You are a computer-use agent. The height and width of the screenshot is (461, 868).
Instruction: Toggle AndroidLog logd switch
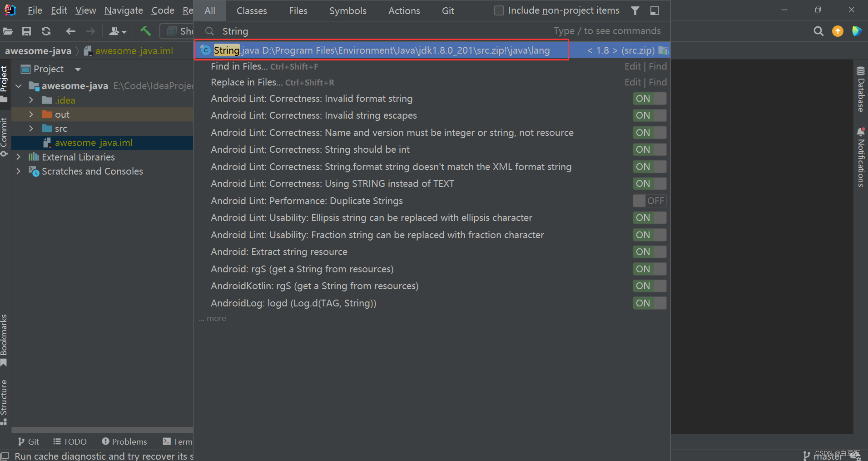pos(650,303)
